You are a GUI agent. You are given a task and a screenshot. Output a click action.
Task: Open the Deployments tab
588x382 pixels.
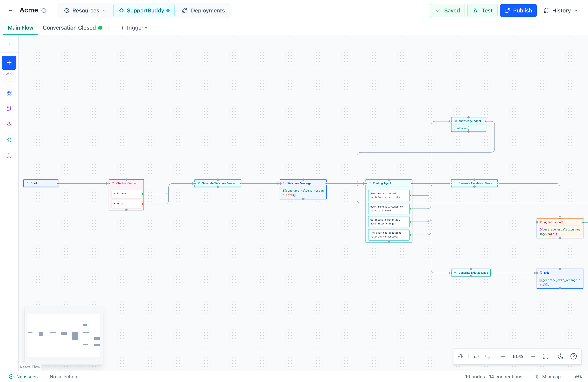pos(203,11)
